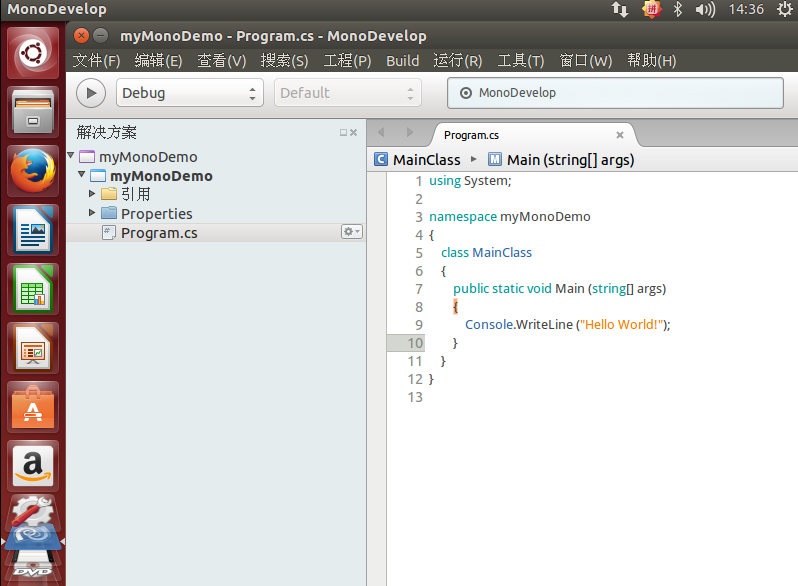Click the DVD launcher icon
Screen dimensions: 798x586
click(x=33, y=570)
